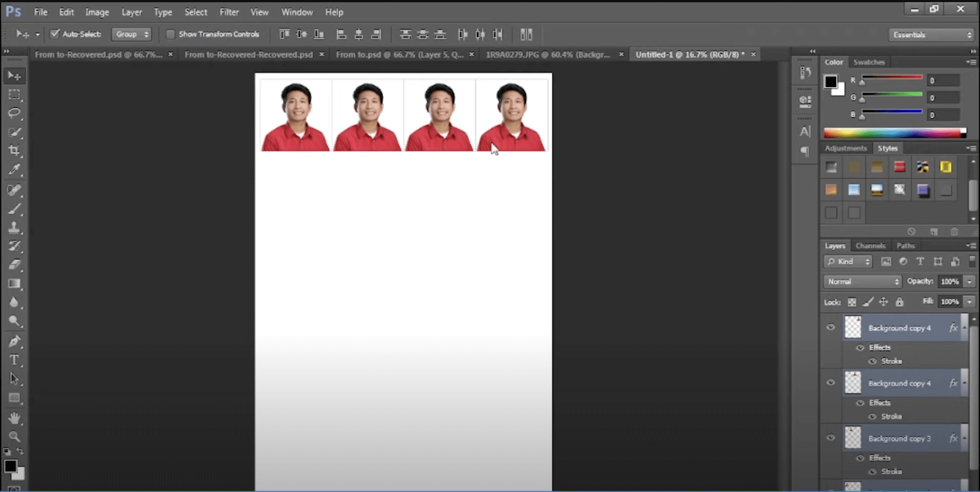Open the Color panel flyout menu
The width and height of the screenshot is (980, 492).
click(971, 62)
